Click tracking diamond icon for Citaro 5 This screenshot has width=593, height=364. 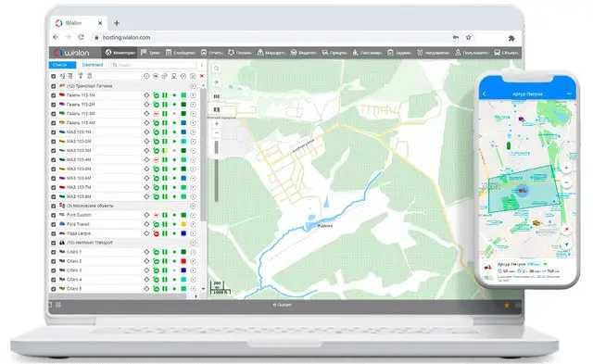pyautogui.click(x=146, y=289)
